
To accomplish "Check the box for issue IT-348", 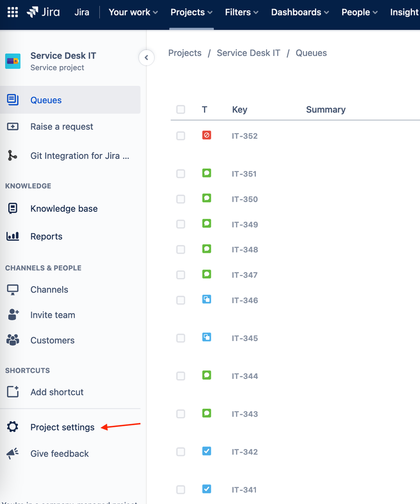I will [181, 249].
